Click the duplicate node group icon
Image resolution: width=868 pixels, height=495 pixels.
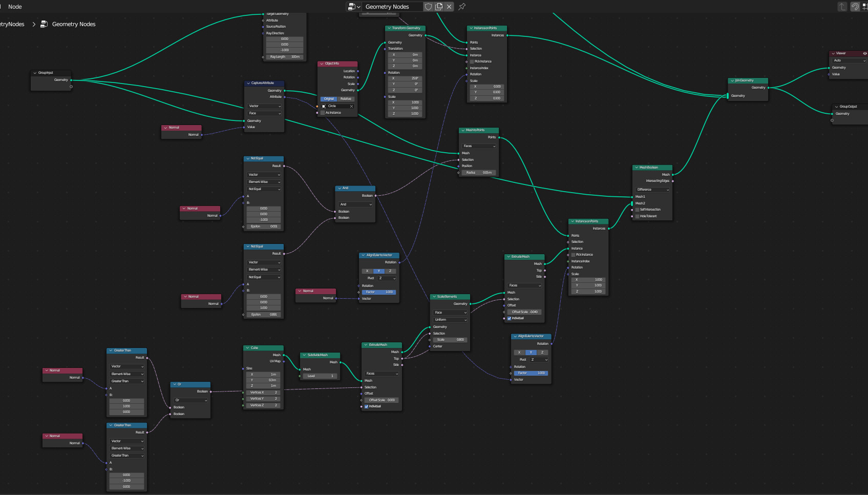tap(439, 7)
